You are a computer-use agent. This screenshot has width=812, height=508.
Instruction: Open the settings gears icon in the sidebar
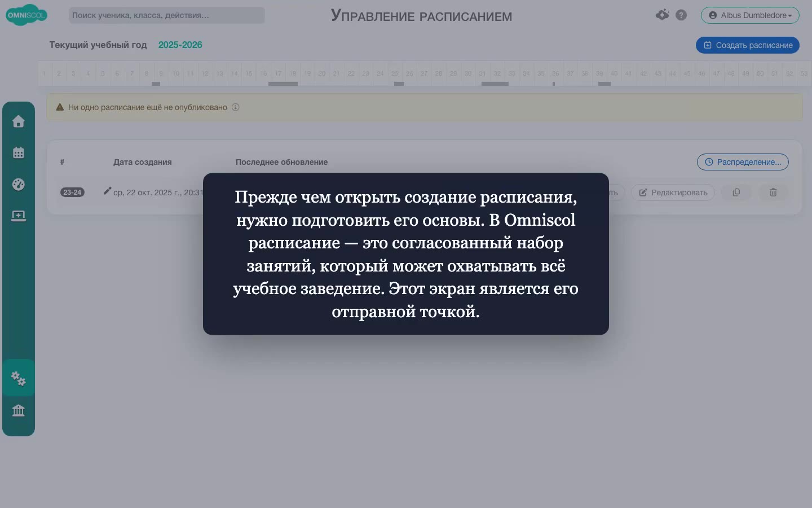[x=19, y=378]
